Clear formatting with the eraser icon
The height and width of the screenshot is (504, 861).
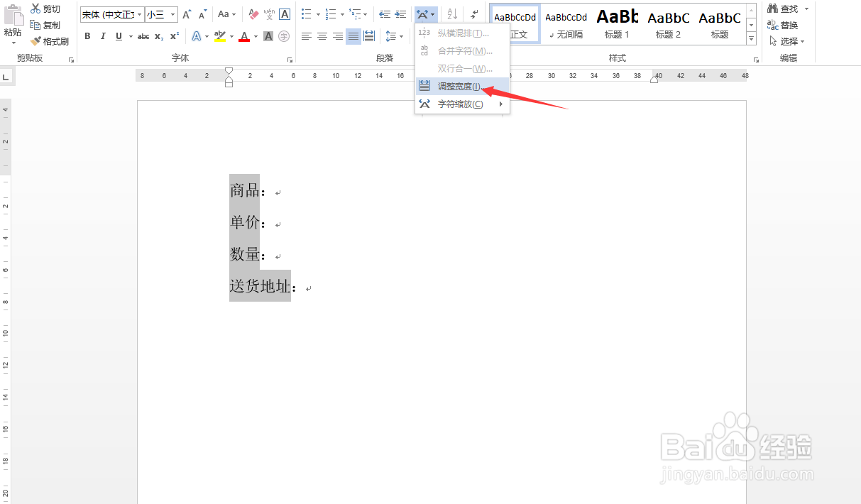[x=253, y=14]
